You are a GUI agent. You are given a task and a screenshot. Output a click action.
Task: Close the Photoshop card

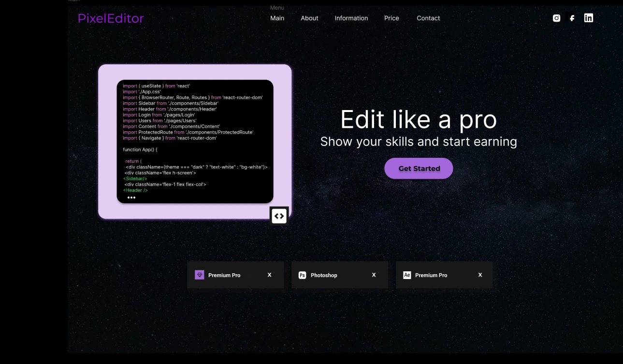pyautogui.click(x=374, y=275)
